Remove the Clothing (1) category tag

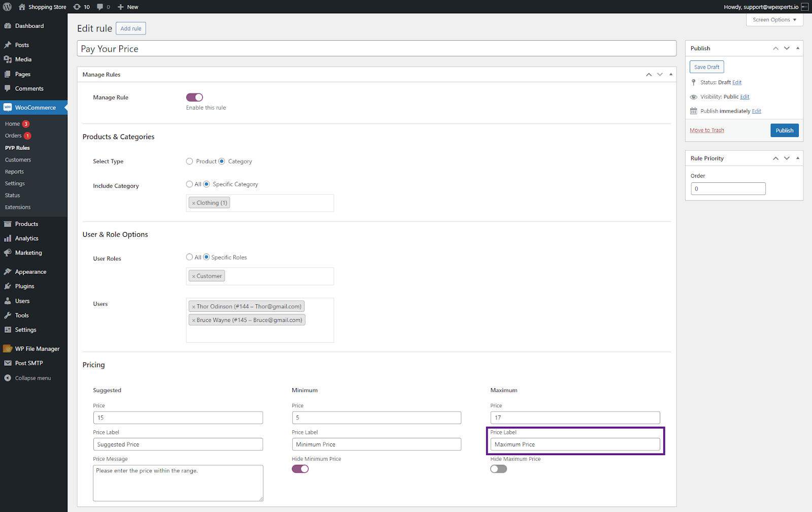coord(193,203)
